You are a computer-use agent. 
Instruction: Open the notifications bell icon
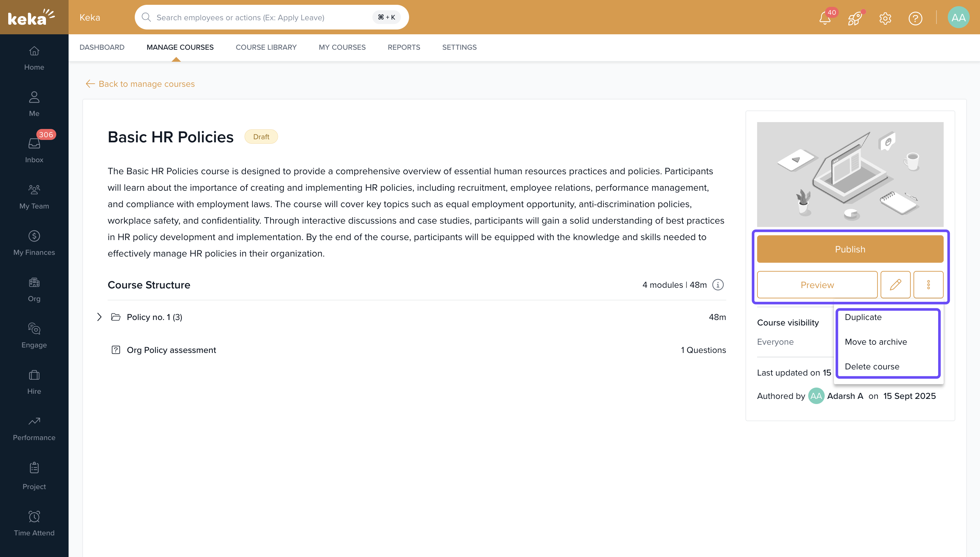[824, 18]
